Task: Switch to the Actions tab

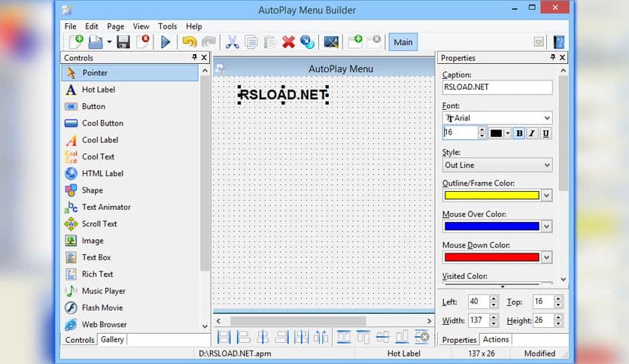Action: click(x=496, y=339)
